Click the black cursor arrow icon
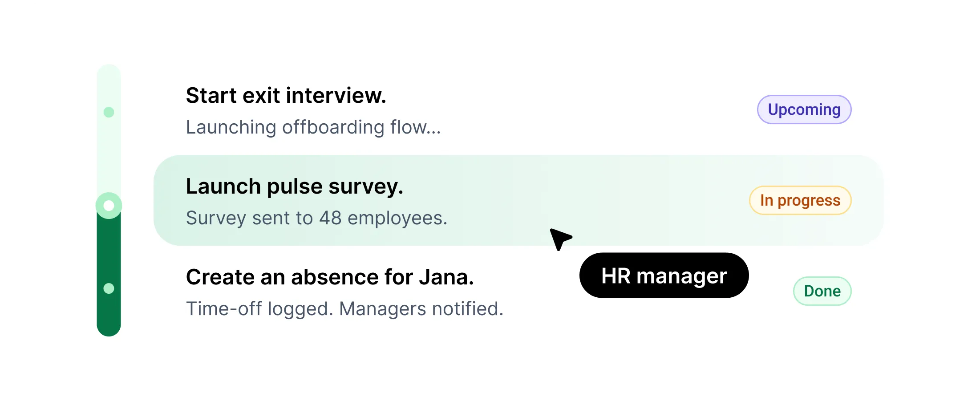 pyautogui.click(x=559, y=238)
